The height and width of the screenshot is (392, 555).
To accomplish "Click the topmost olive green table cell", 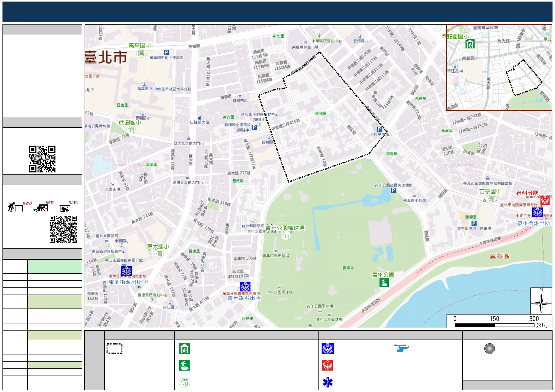I will pos(55,302).
